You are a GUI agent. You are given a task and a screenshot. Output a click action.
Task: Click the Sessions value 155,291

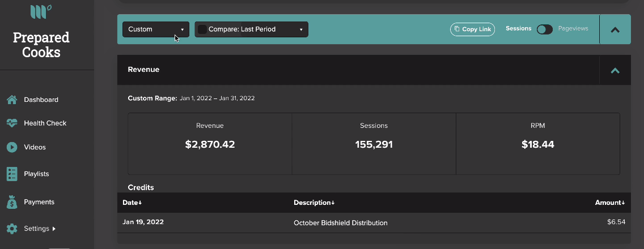tap(374, 144)
